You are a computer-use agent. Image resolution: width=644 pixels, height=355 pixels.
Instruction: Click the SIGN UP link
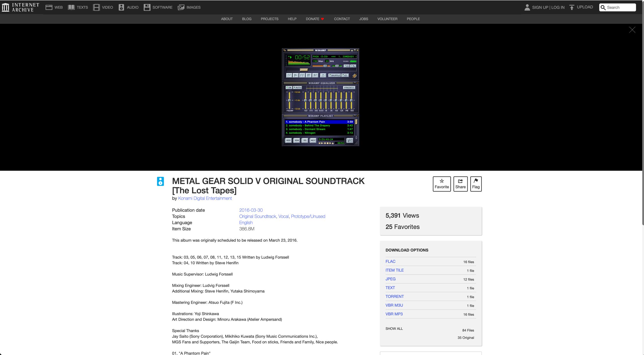[540, 7]
